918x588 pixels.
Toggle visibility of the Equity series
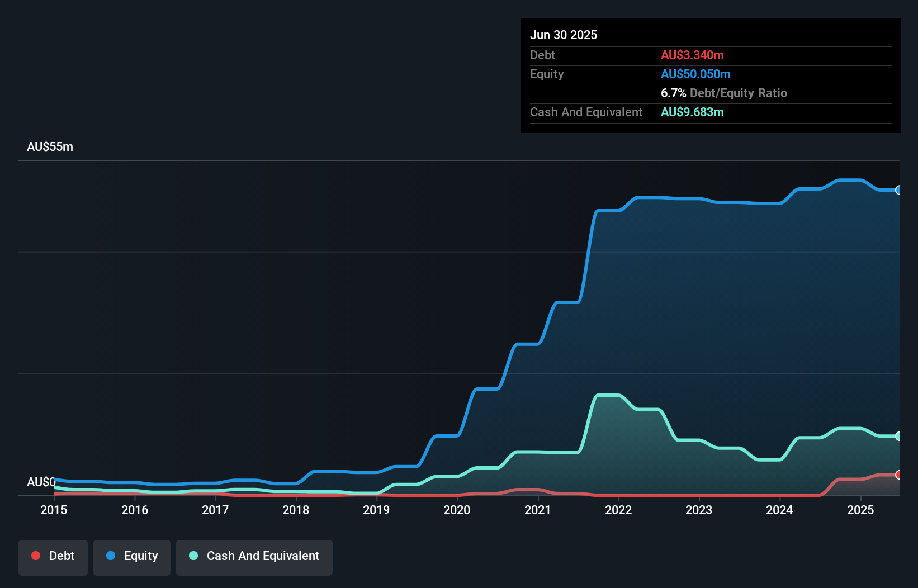tap(131, 556)
